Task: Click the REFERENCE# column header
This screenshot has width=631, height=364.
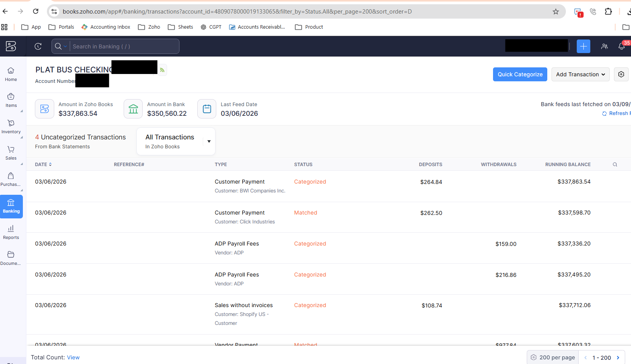Action: (129, 165)
